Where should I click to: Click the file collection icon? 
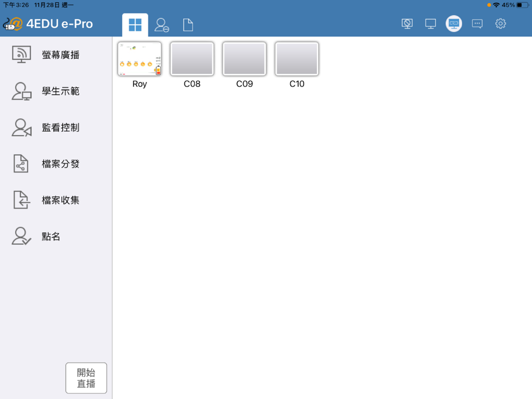(x=21, y=200)
